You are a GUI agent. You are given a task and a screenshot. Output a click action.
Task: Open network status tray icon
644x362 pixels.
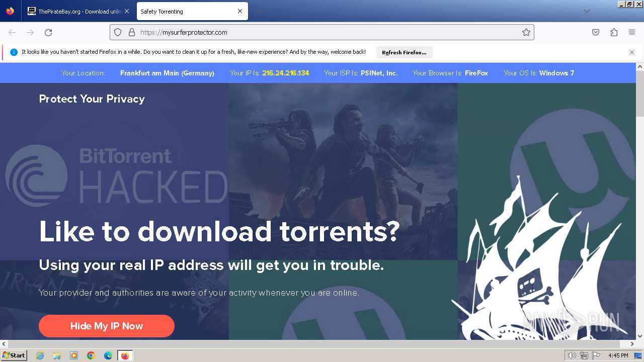(584, 355)
